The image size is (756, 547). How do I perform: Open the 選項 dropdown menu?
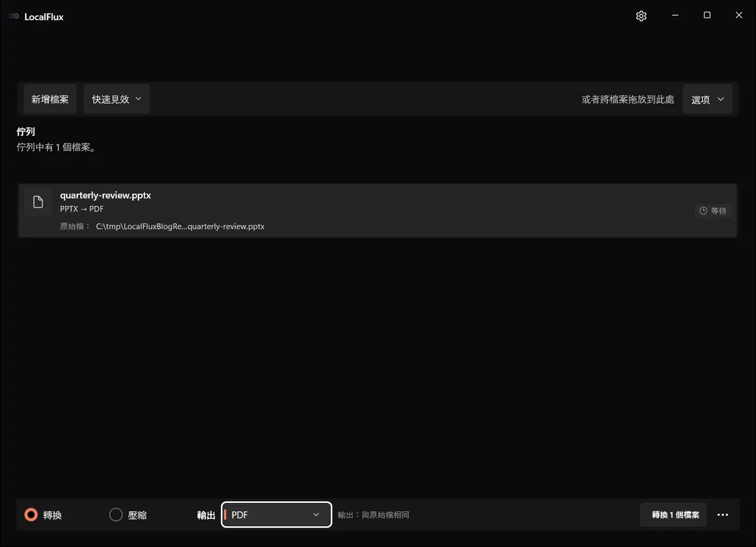(x=707, y=99)
